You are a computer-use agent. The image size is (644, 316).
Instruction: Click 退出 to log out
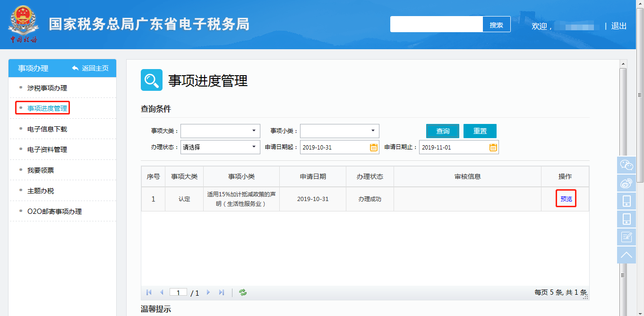click(x=618, y=26)
